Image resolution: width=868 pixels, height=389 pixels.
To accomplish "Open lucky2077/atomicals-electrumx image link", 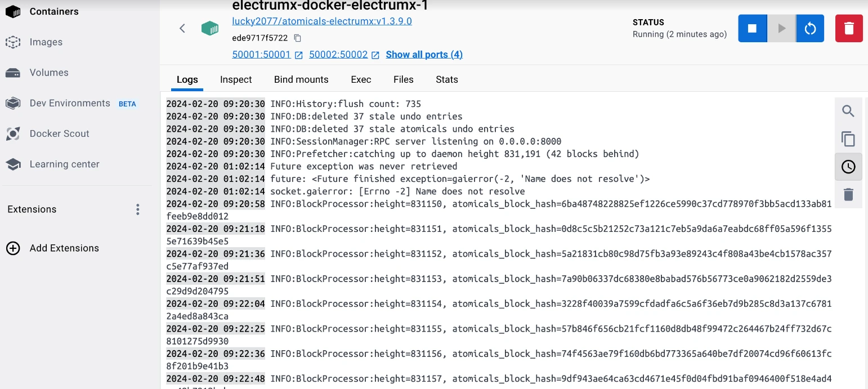I will click(322, 21).
